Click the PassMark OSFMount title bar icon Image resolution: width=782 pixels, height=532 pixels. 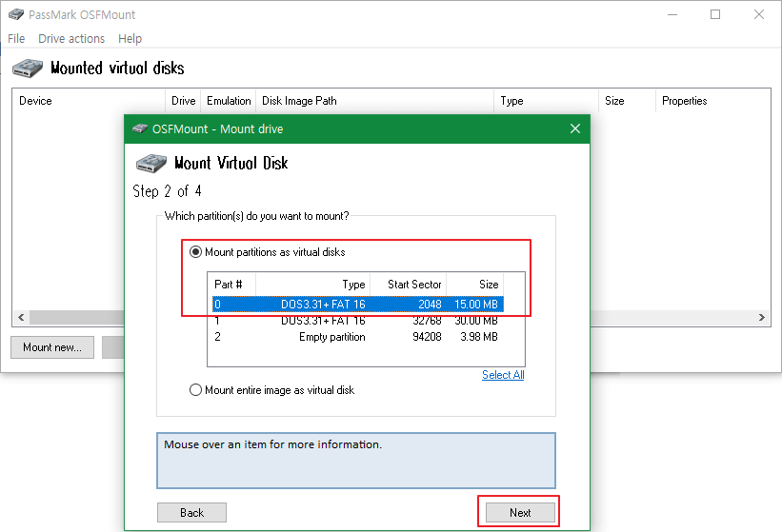(16, 14)
